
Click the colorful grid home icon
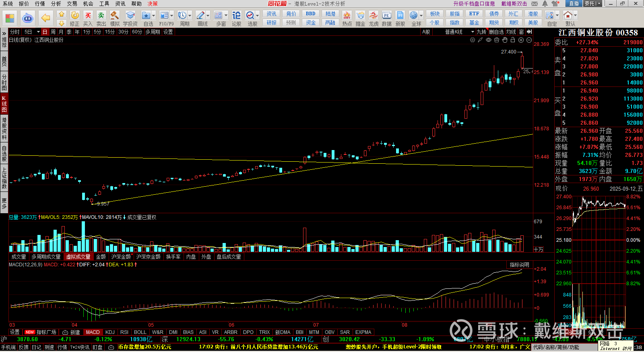[x=10, y=18]
